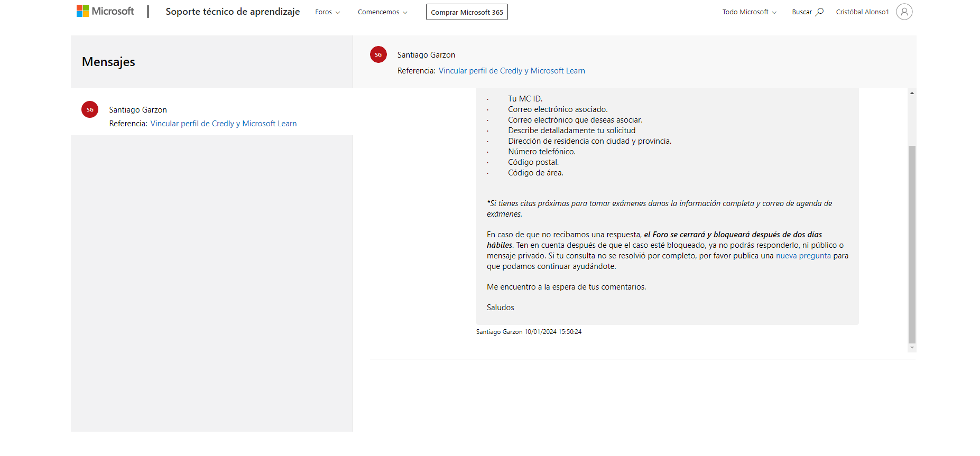Viewport: 980px width, 456px height.
Task: Click Santiago Garzon name in conversation header
Action: [426, 55]
